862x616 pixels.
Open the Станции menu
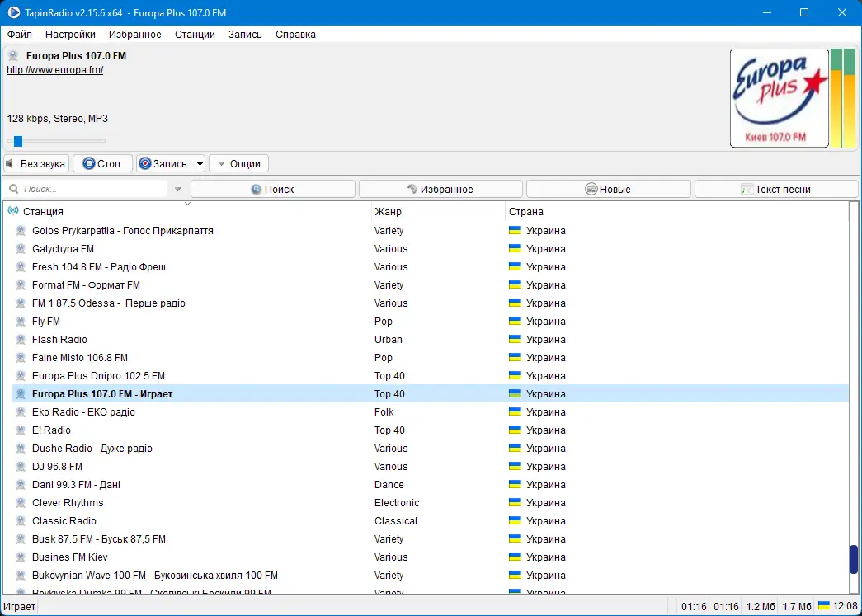click(195, 35)
